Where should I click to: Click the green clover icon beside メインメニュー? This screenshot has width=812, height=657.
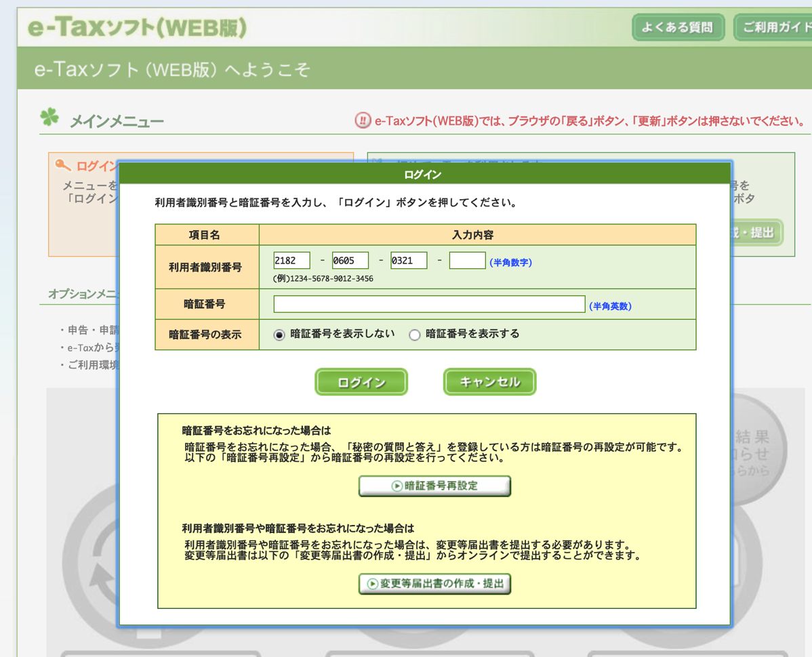tap(49, 117)
